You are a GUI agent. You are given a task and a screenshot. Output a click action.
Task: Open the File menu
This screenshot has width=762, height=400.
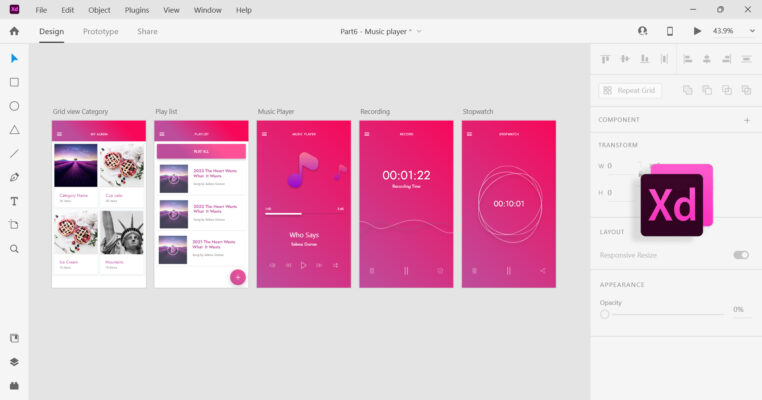[41, 10]
